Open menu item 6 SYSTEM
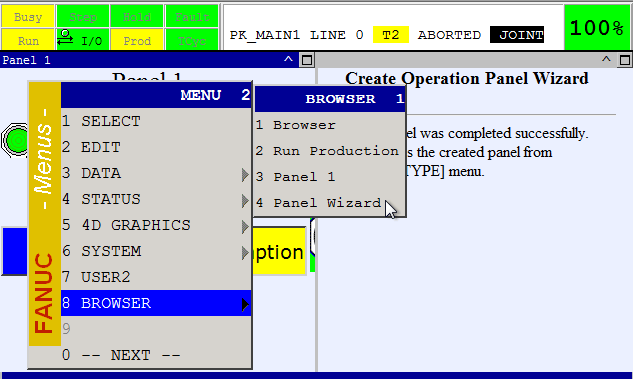Image resolution: width=633 pixels, height=379 pixels. click(156, 251)
